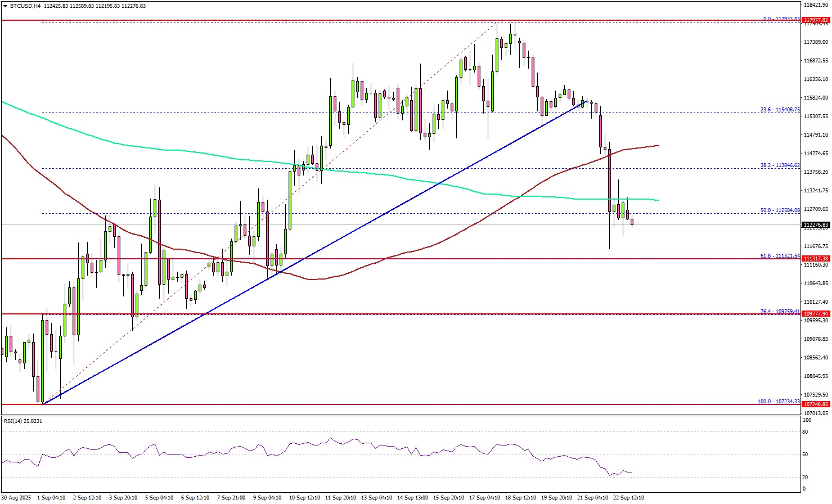Select the 23.6 - 115408.75 Fibonacci label
The image size is (832, 504).
780,110
